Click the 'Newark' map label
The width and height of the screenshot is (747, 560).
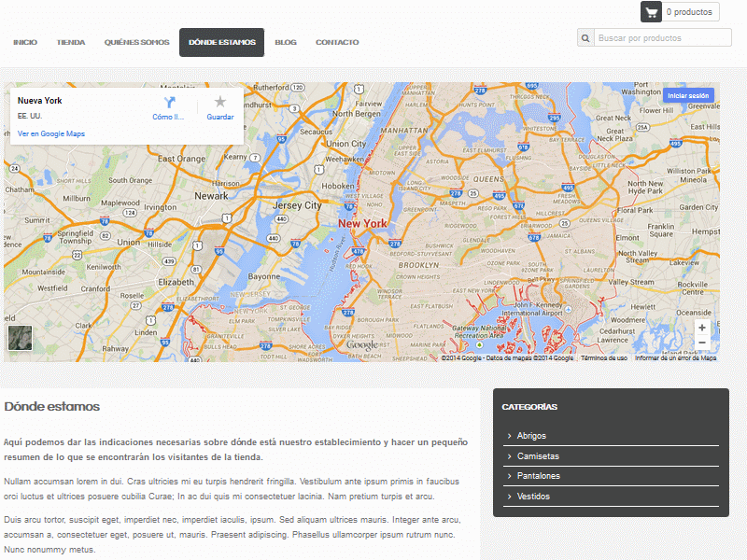tap(211, 196)
